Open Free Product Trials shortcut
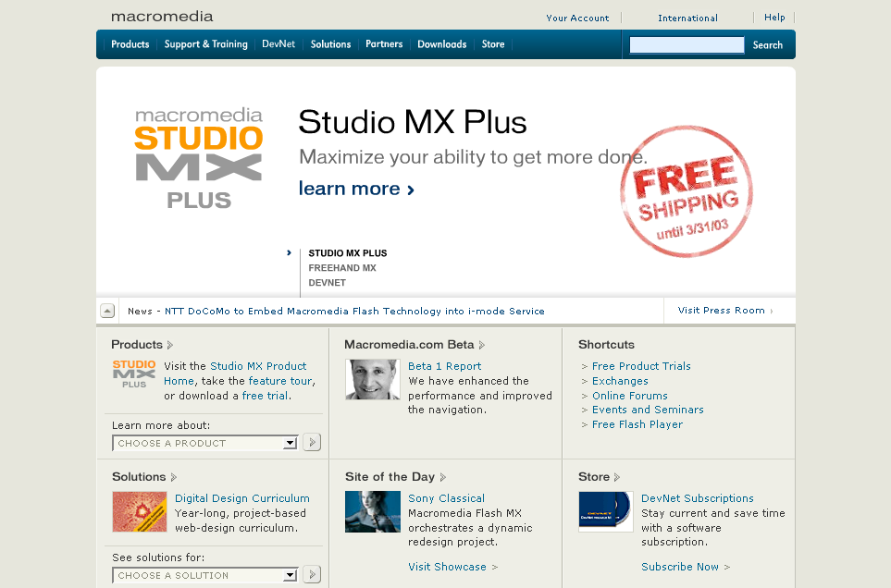The height and width of the screenshot is (588, 891). click(641, 366)
